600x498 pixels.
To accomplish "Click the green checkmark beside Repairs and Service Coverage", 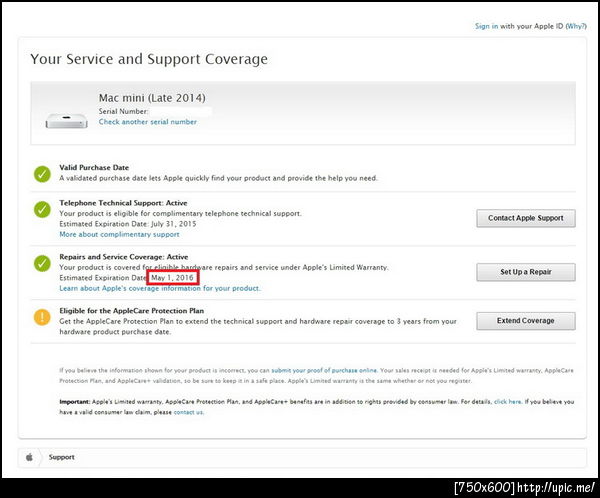I will pos(42,263).
